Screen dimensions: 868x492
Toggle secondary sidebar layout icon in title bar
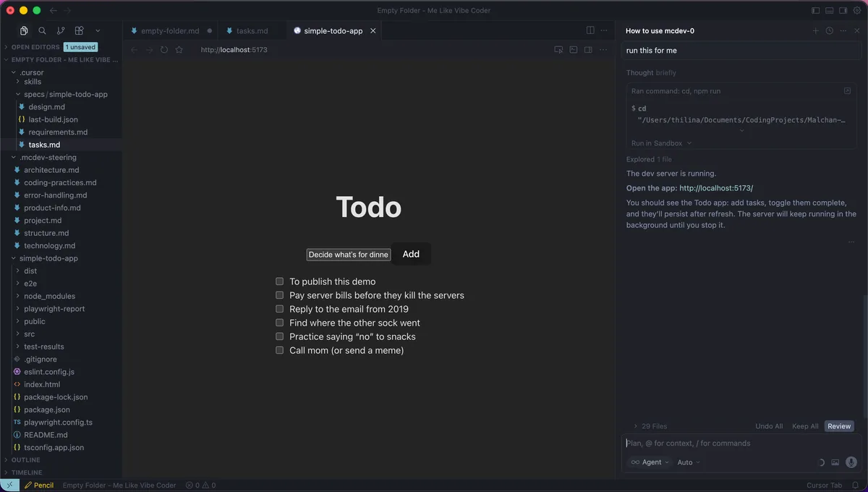click(843, 10)
